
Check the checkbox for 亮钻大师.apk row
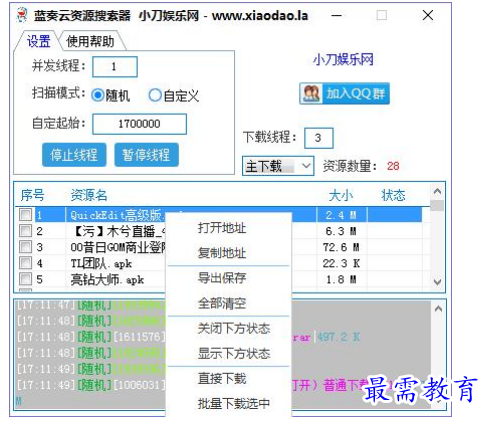26,279
